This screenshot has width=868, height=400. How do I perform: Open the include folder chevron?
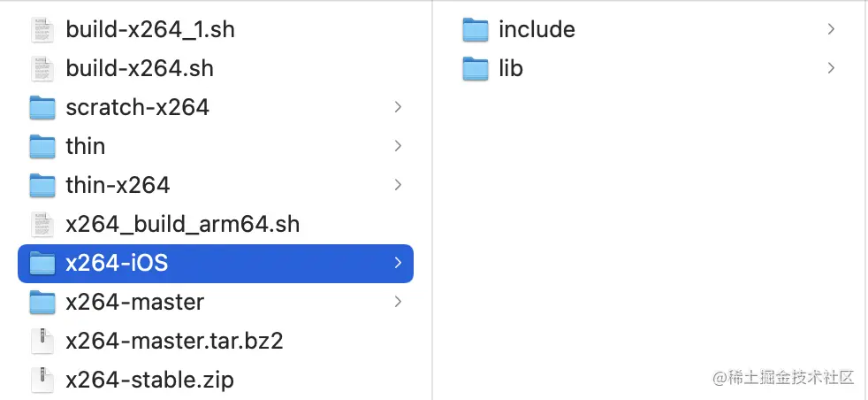(x=831, y=29)
